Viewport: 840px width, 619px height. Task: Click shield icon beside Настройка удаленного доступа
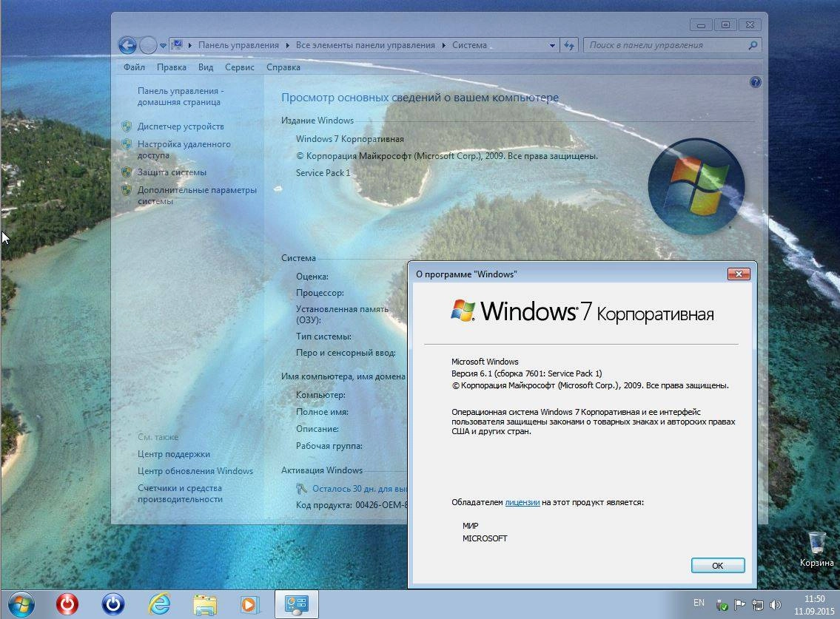pyautogui.click(x=127, y=144)
